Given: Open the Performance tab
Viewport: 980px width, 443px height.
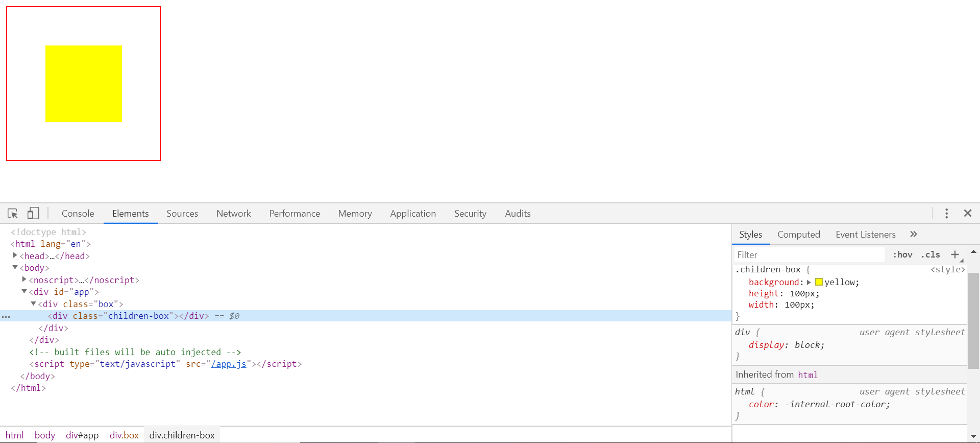Looking at the screenshot, I should pyautogui.click(x=295, y=214).
